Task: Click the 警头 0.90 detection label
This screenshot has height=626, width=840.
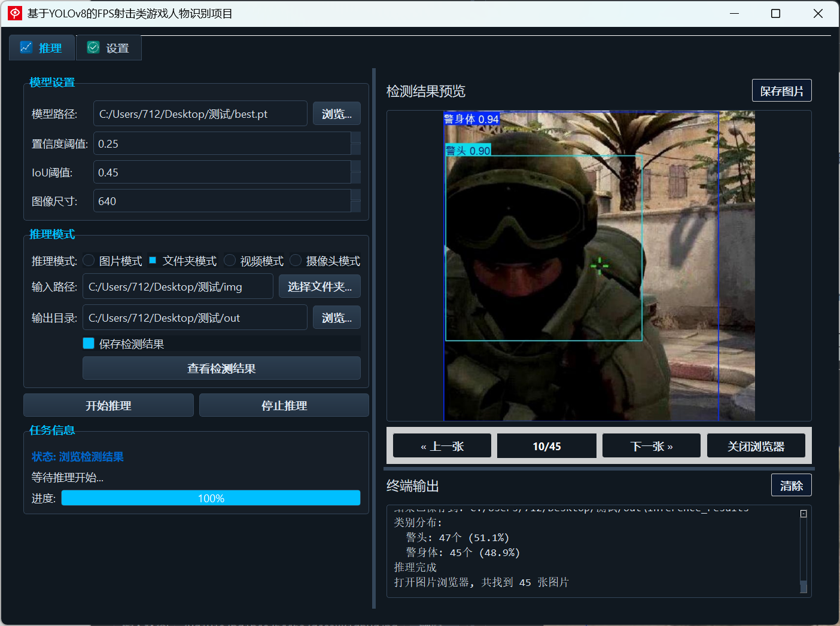Action: (468, 150)
